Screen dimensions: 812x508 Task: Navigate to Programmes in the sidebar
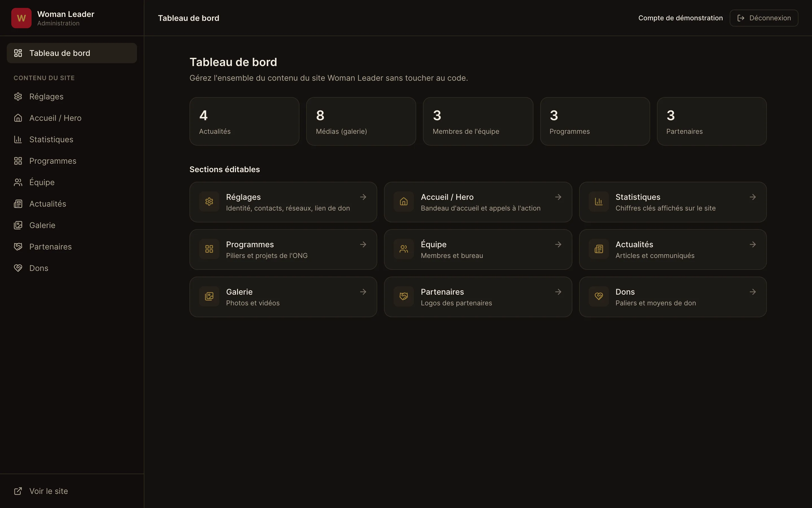coord(72,161)
